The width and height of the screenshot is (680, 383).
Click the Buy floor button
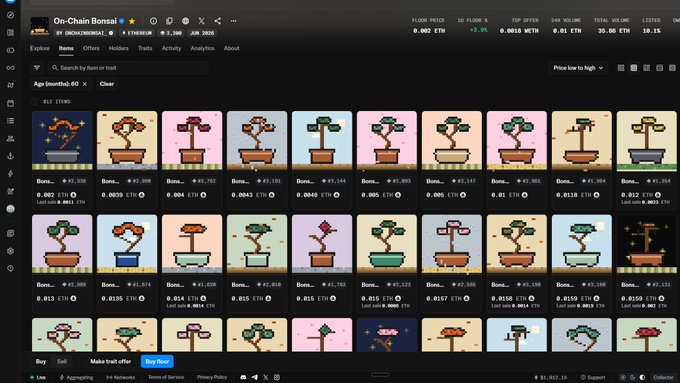pos(157,361)
